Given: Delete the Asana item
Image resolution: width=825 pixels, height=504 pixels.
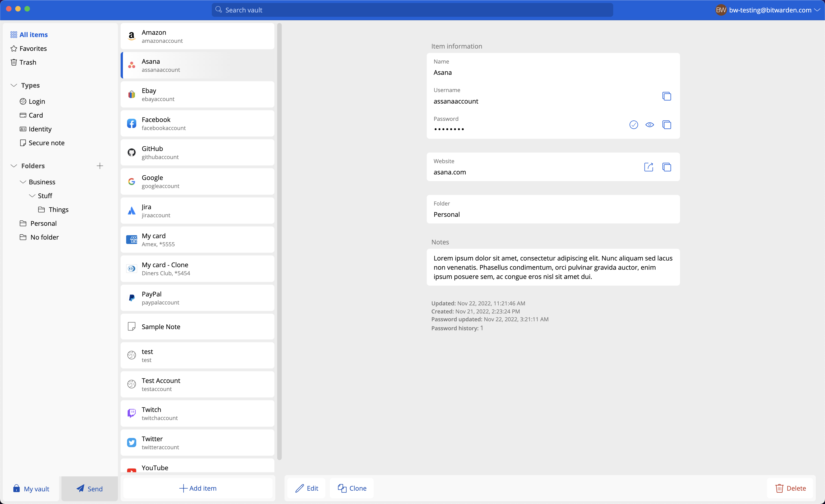Looking at the screenshot, I should [790, 488].
